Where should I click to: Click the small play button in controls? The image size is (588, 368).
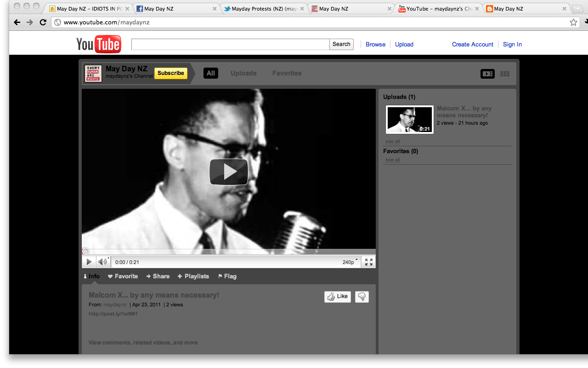[x=89, y=262]
